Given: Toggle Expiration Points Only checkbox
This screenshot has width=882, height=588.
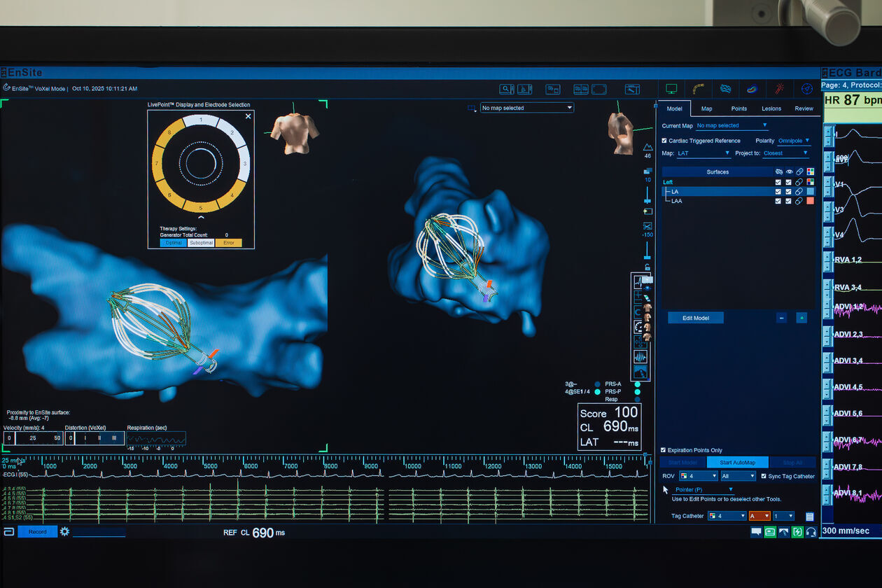Looking at the screenshot, I should coord(664,450).
